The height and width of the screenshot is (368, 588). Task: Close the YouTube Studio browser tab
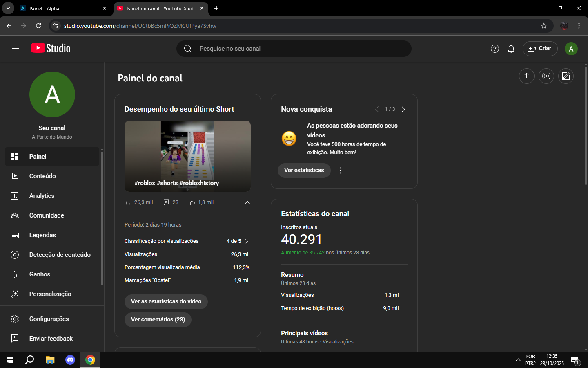point(202,8)
